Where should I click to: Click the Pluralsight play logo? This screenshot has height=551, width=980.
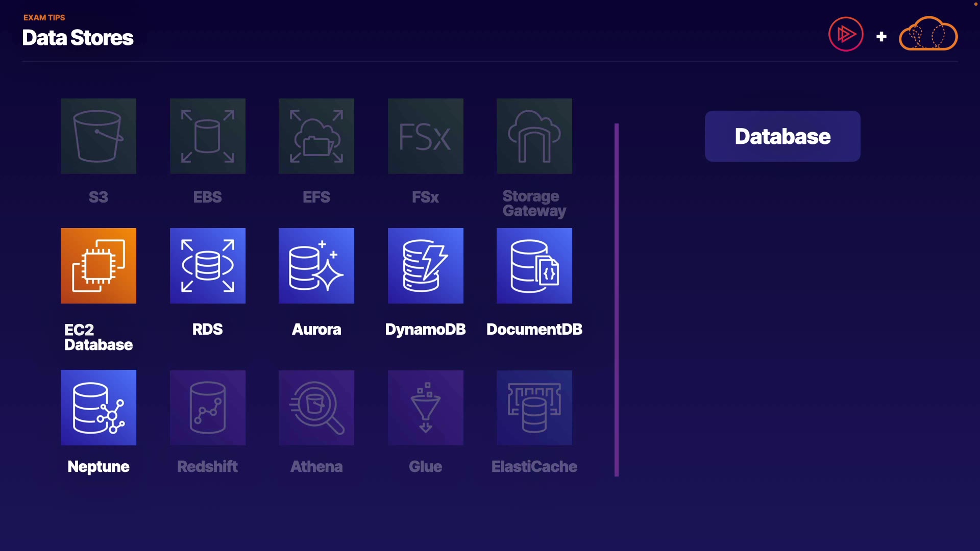pos(846,34)
